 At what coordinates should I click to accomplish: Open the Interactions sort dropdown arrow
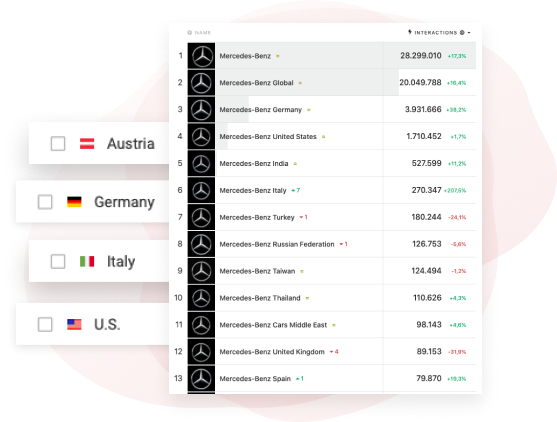[x=469, y=33]
